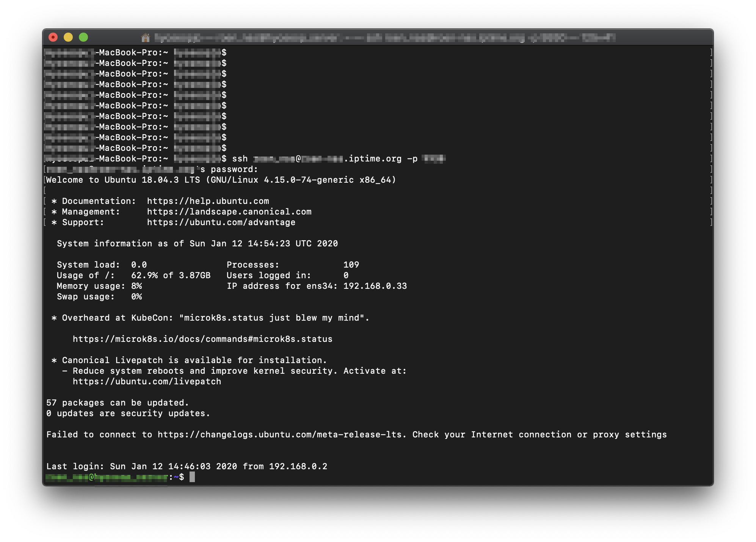Image resolution: width=756 pixels, height=542 pixels.
Task: Click the changelogs.ubuntu.com meta-release-lts URL
Action: click(279, 435)
